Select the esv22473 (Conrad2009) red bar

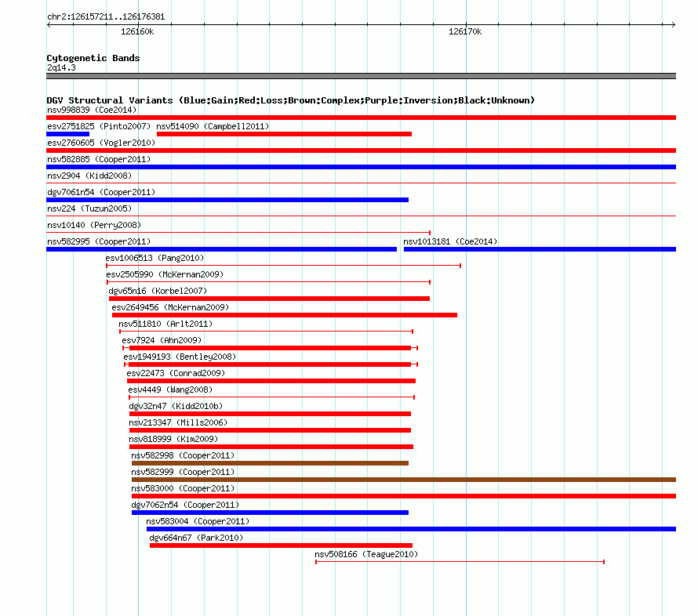click(x=271, y=381)
